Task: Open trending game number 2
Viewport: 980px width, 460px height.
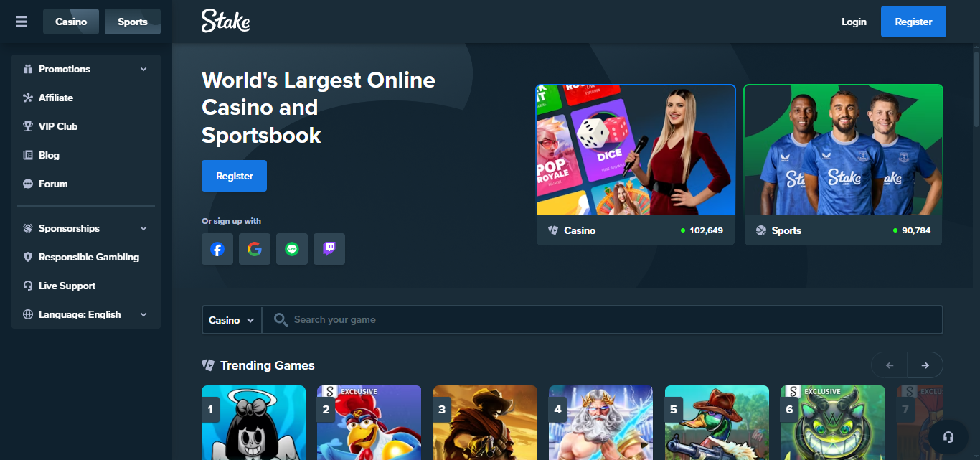Action: coord(369,423)
